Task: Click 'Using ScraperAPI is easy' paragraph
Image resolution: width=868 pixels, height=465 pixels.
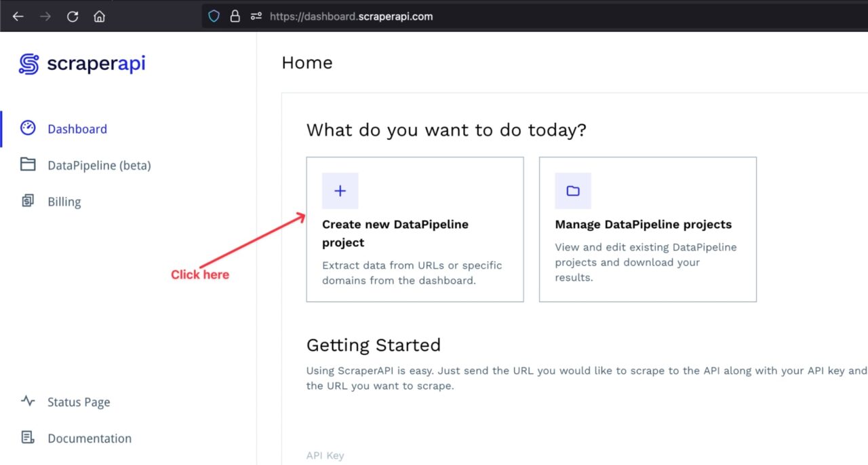Action: pos(587,378)
